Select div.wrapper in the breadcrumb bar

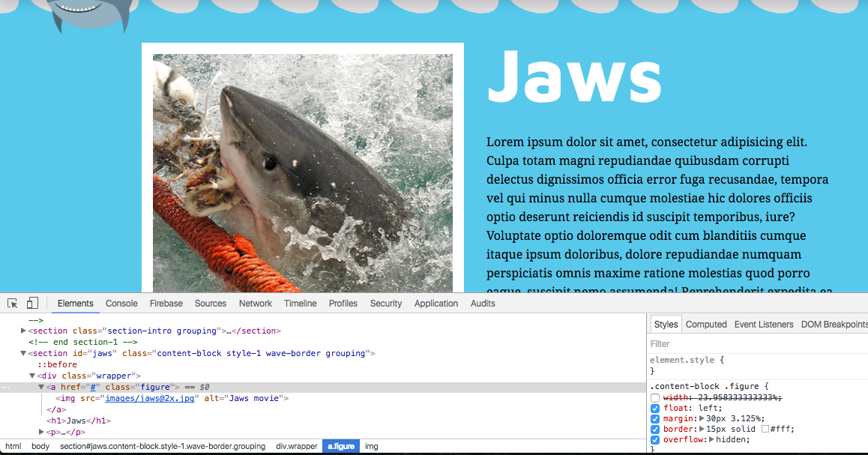pos(295,446)
